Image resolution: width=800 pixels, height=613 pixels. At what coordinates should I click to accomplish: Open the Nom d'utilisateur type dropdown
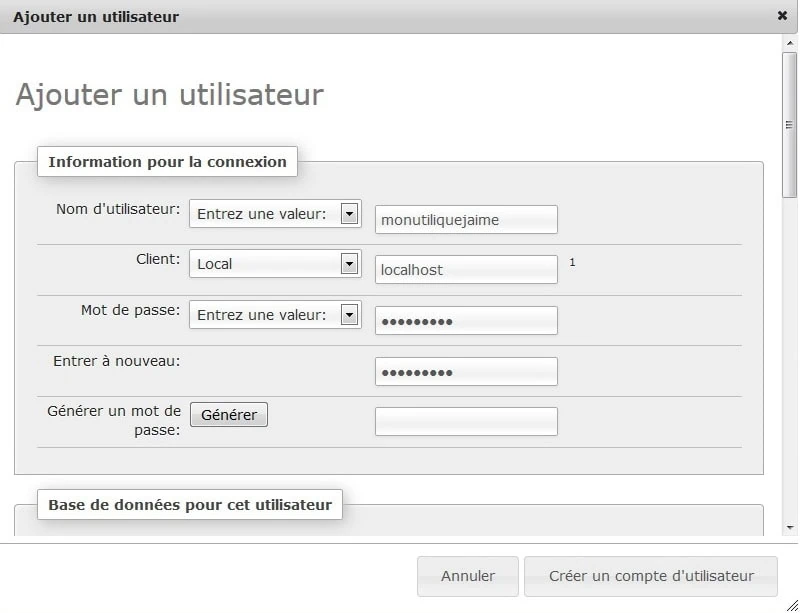pyautogui.click(x=274, y=213)
